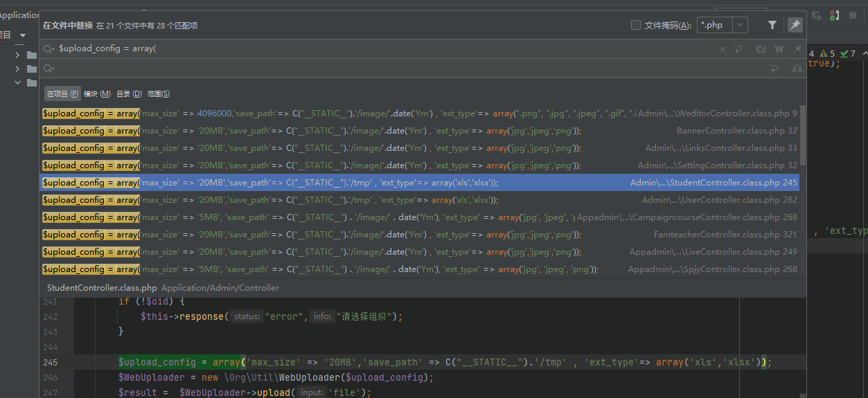
Task: Toggle Match Case (Cc) option
Action: 761,49
